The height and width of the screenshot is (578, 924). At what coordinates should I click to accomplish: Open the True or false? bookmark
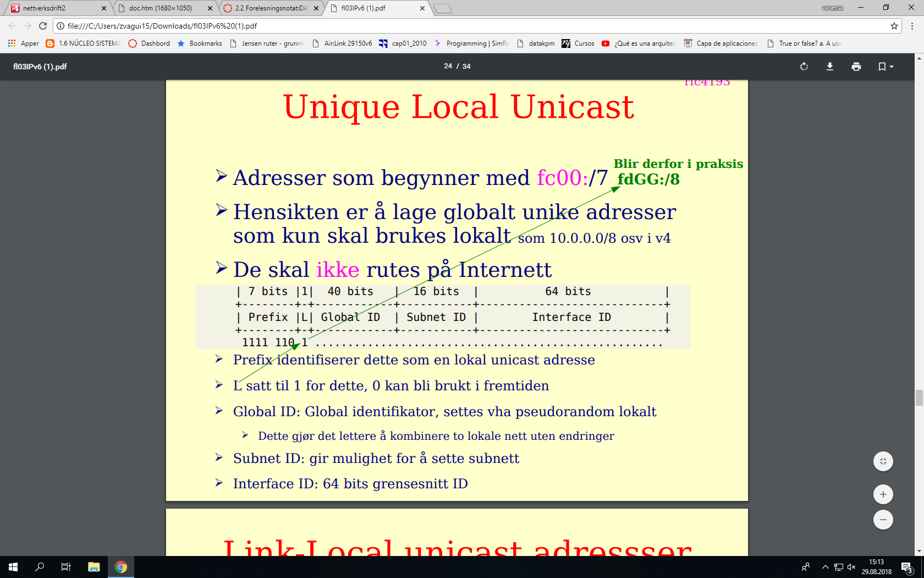click(x=804, y=43)
